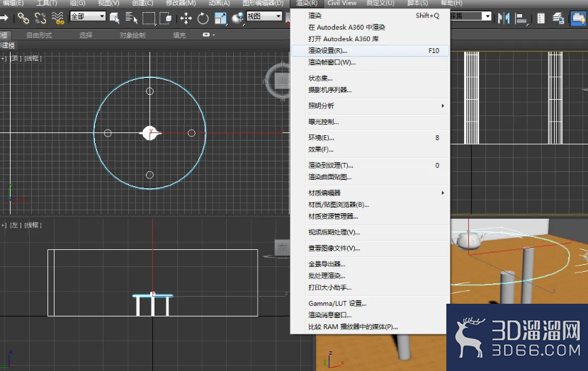The width and height of the screenshot is (588, 371).
Task: Open the Select by Name list tool
Action: [131, 18]
